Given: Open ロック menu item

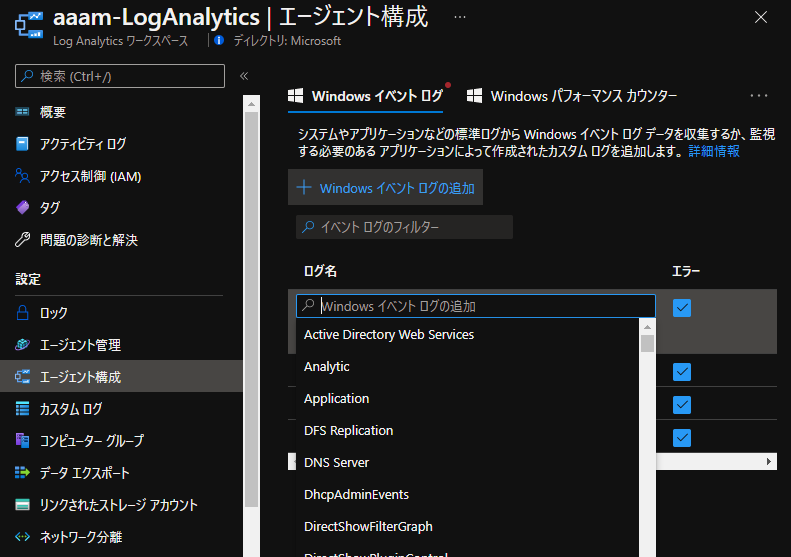Looking at the screenshot, I should point(121,313).
